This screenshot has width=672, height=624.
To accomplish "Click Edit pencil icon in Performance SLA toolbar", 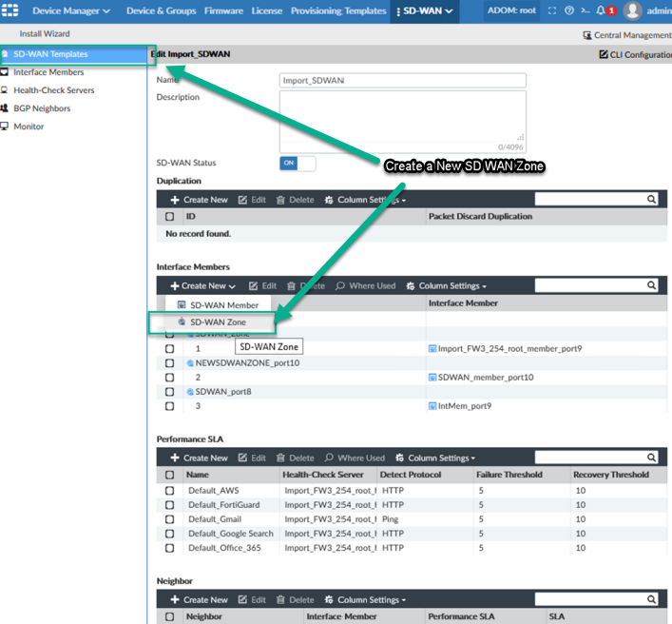I will 242,458.
